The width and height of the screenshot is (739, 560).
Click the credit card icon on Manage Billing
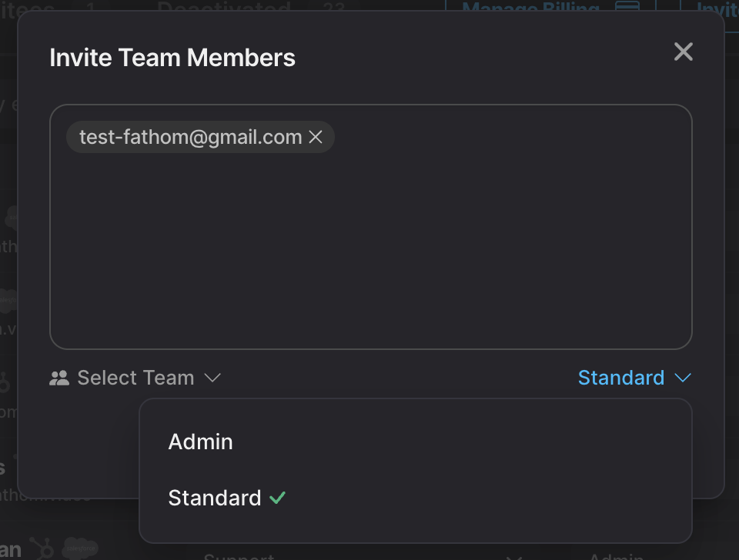(x=628, y=8)
